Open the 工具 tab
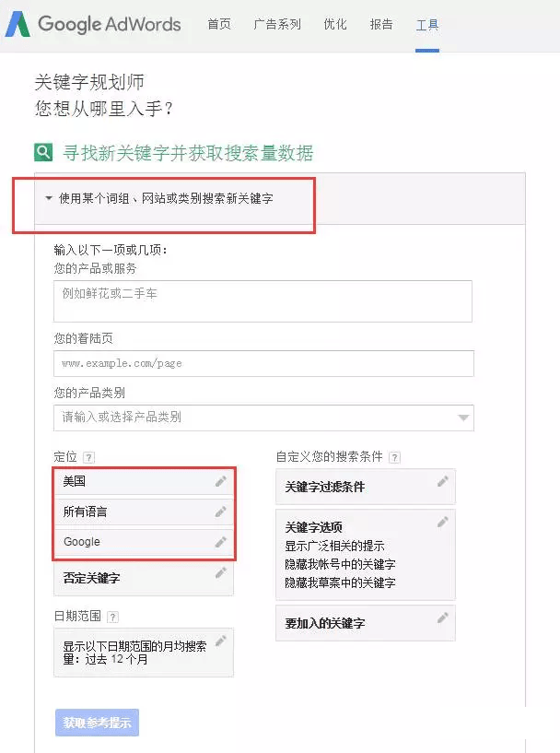The height and width of the screenshot is (753, 560). [x=427, y=25]
